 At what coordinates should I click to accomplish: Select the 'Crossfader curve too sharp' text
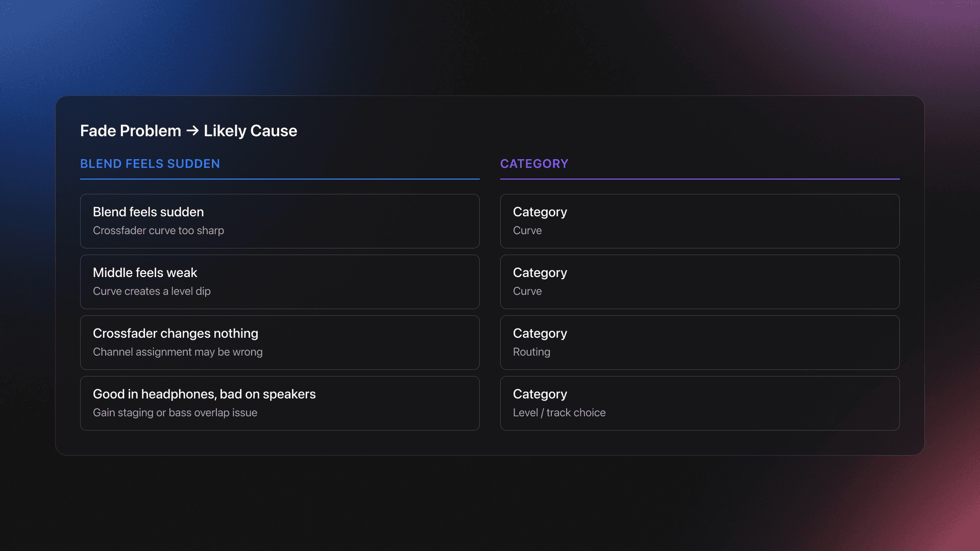(158, 231)
